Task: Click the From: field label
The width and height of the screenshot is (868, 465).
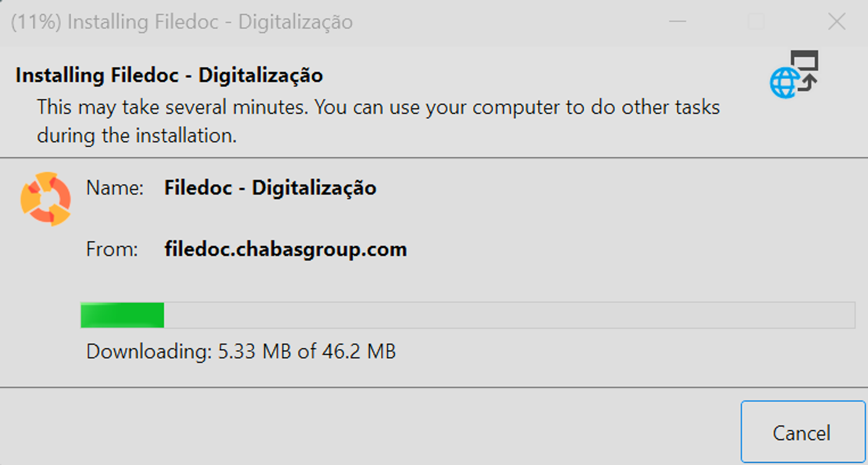Action: 112,249
